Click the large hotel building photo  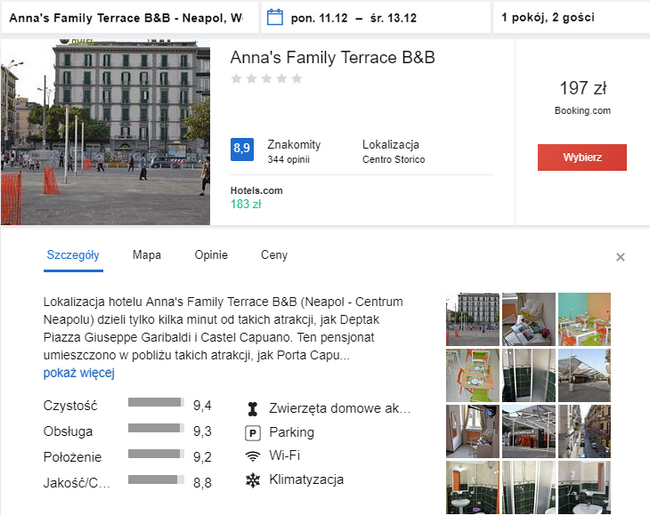click(105, 132)
